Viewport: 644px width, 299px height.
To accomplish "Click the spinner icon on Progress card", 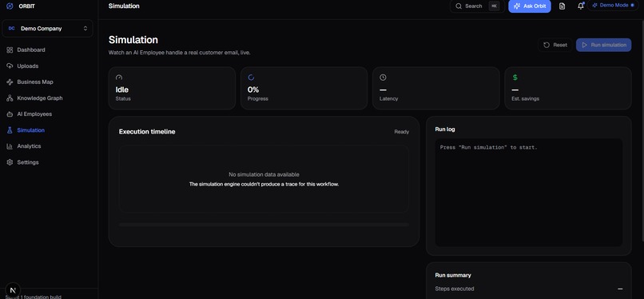I will [x=252, y=78].
